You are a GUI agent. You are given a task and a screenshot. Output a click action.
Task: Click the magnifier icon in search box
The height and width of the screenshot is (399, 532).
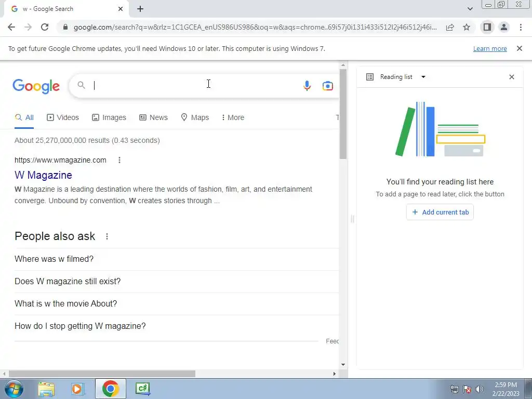point(81,85)
